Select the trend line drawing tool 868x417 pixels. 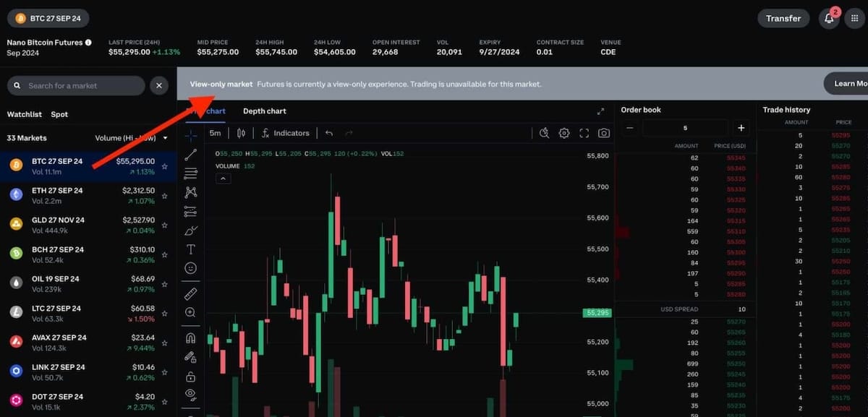[x=190, y=154]
